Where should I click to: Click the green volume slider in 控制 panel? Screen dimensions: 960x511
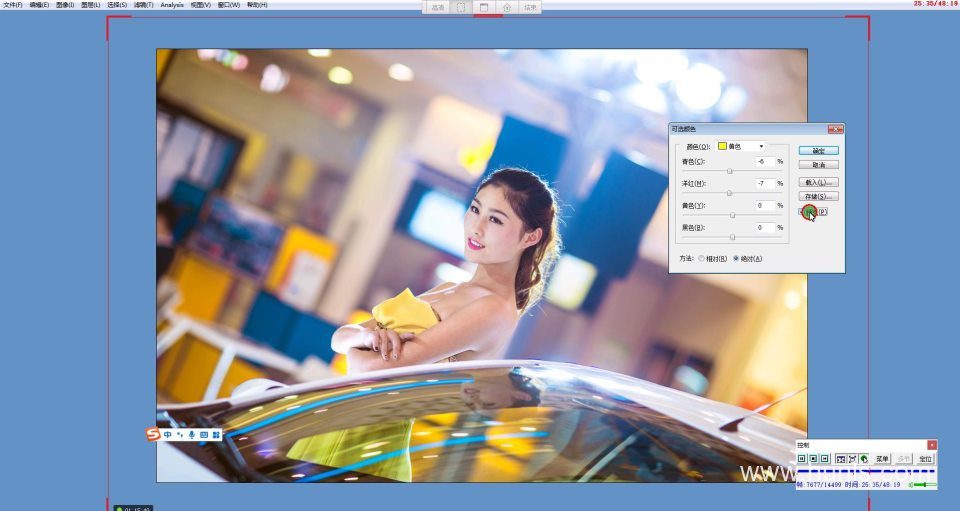pos(924,485)
